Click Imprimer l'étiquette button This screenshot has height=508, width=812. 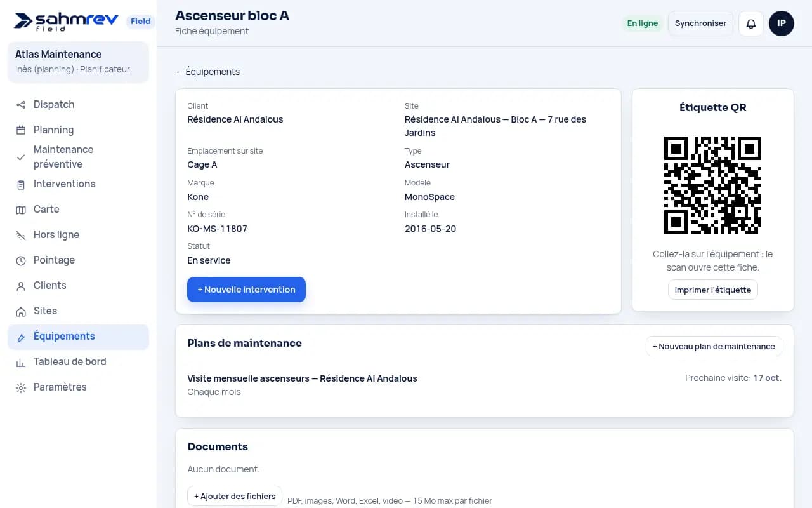[713, 290]
